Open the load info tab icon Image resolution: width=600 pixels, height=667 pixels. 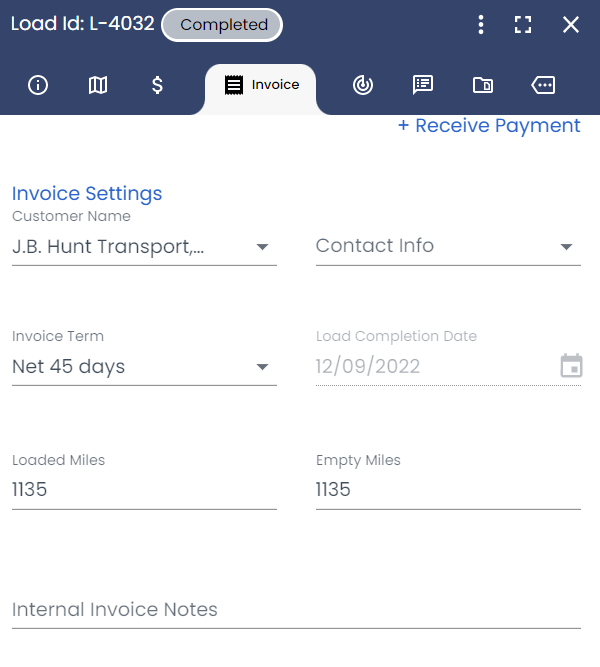click(38, 85)
